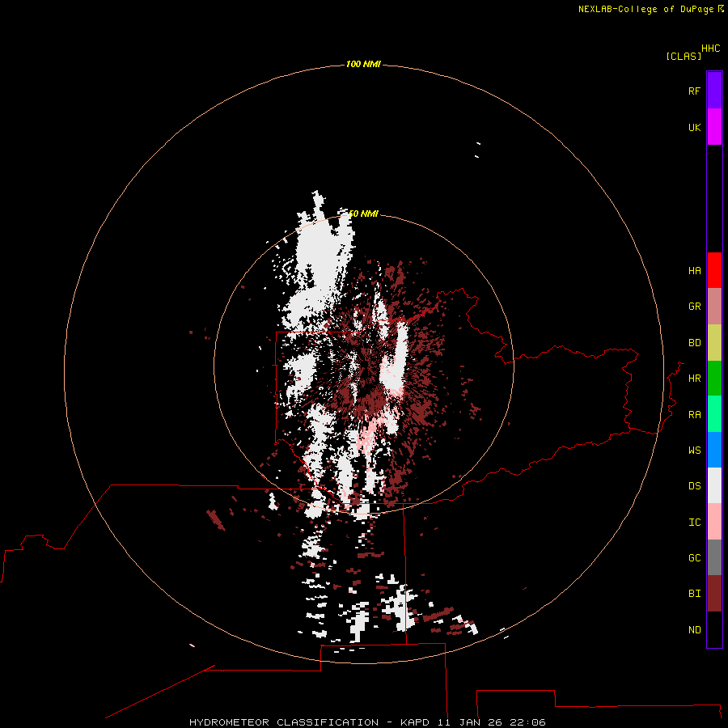
Task: Click the GC legend label
Action: 694,558
